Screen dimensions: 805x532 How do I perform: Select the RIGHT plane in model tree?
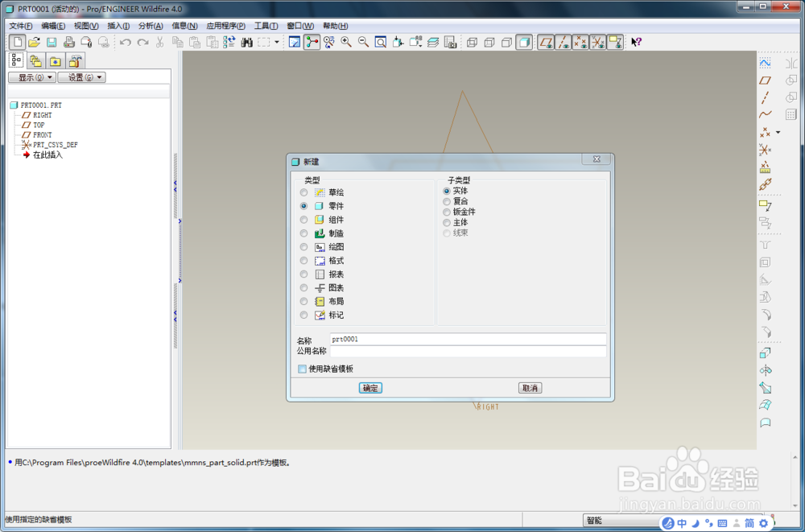click(37, 115)
